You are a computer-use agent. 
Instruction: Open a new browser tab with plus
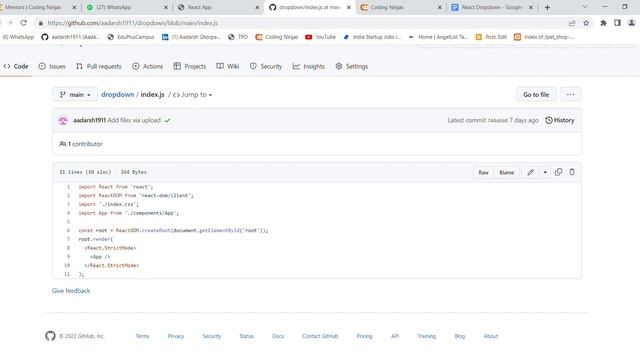547,7
